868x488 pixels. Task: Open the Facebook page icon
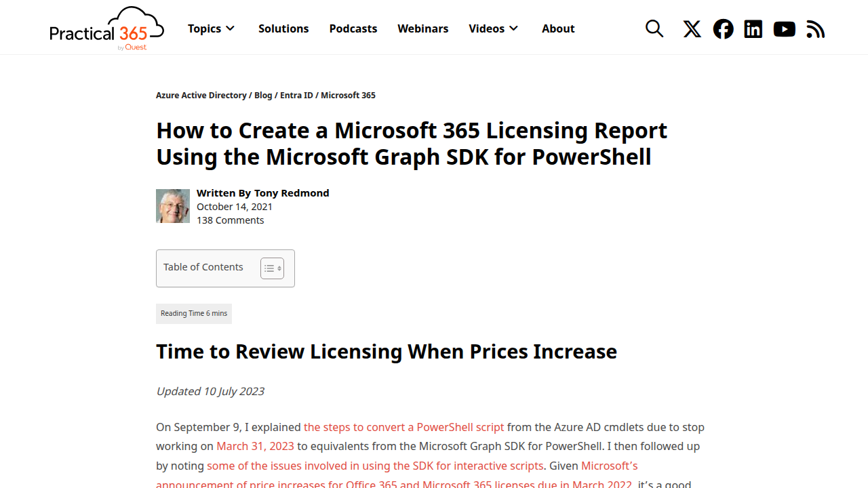[724, 28]
